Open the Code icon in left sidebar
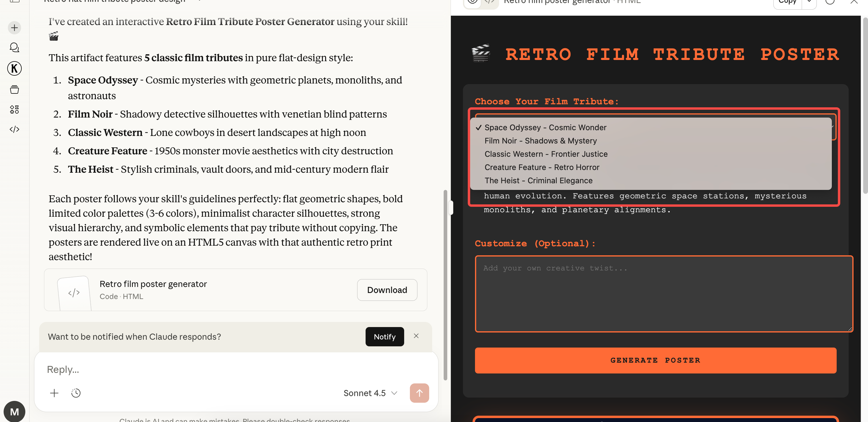Image resolution: width=868 pixels, height=422 pixels. click(14, 129)
